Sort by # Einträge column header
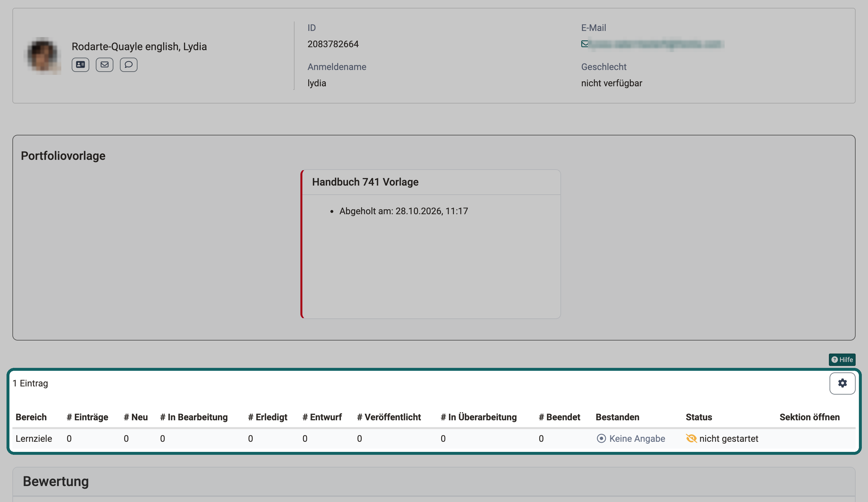 (x=87, y=417)
